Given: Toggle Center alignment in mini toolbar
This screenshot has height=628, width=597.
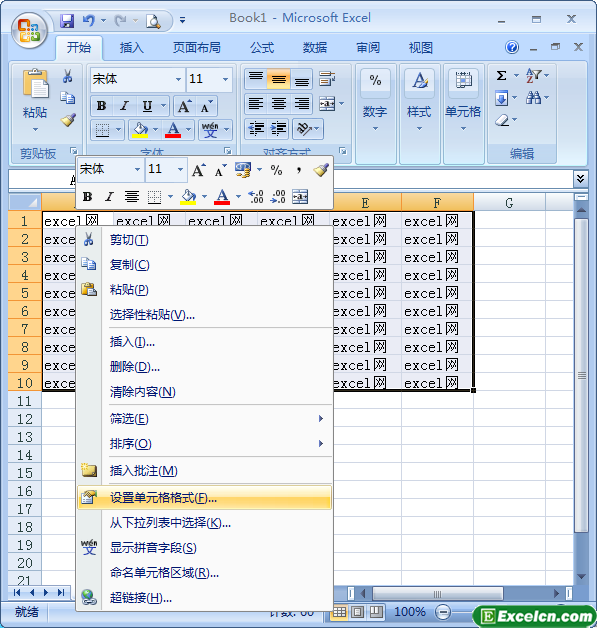Looking at the screenshot, I should tap(132, 197).
